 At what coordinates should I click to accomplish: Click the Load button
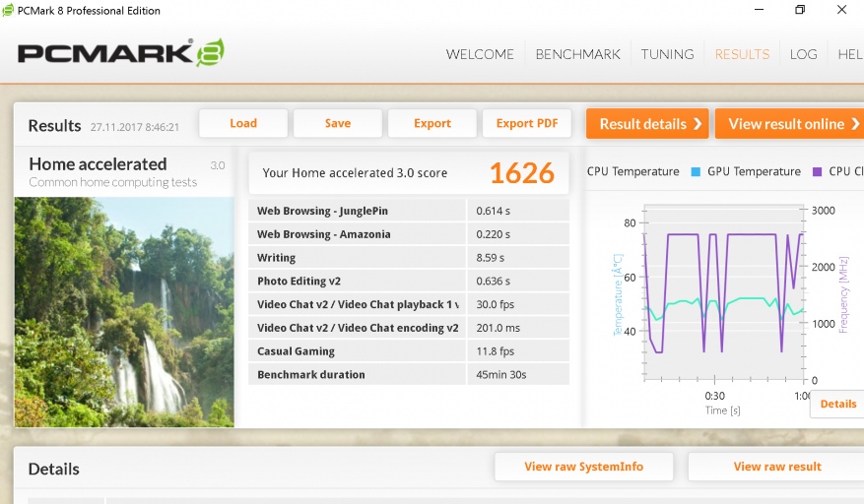(x=243, y=123)
